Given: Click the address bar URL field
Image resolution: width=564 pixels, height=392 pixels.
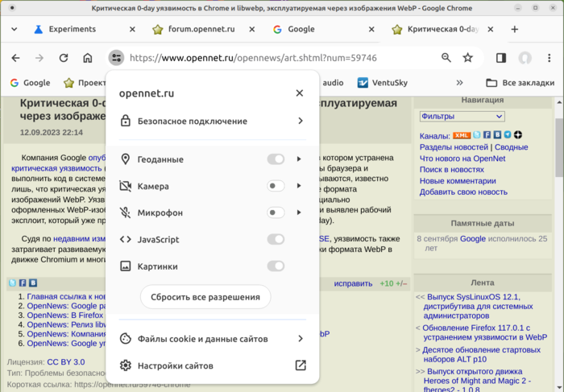Looking at the screenshot, I should [253, 58].
